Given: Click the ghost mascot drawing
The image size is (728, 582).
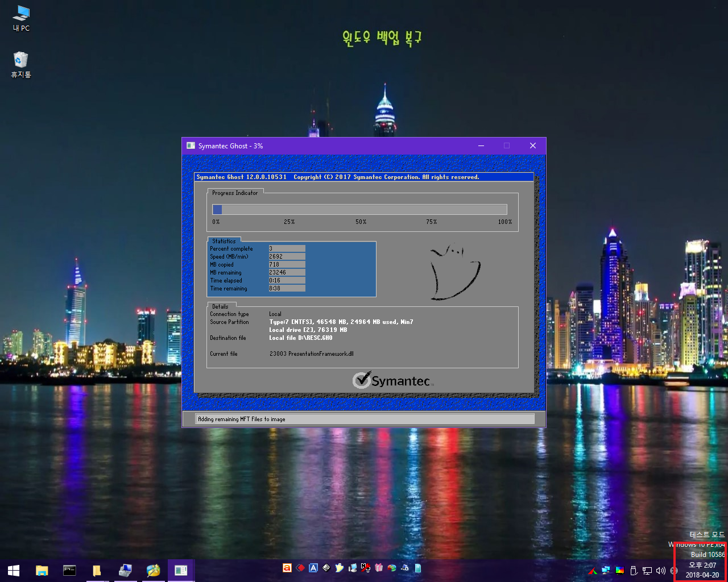Looking at the screenshot, I should [456, 272].
